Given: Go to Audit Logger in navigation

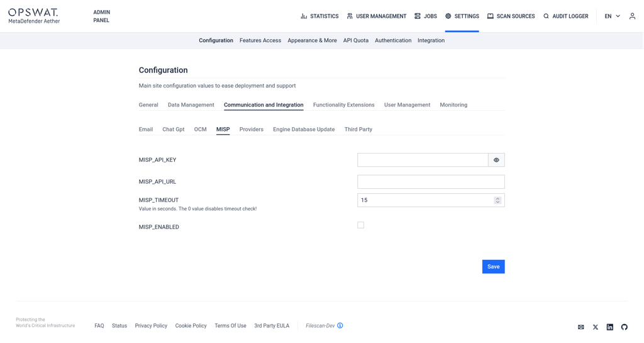Looking at the screenshot, I should 565,16.
